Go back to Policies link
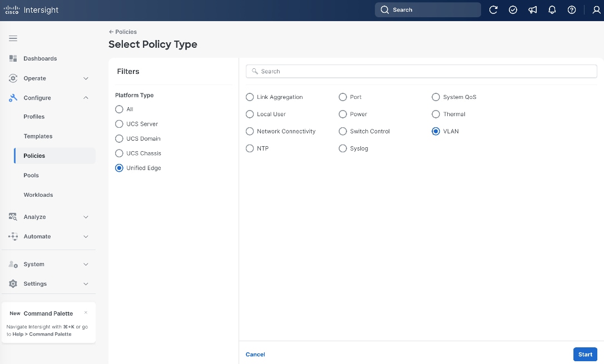This screenshot has height=364, width=604. point(123,32)
